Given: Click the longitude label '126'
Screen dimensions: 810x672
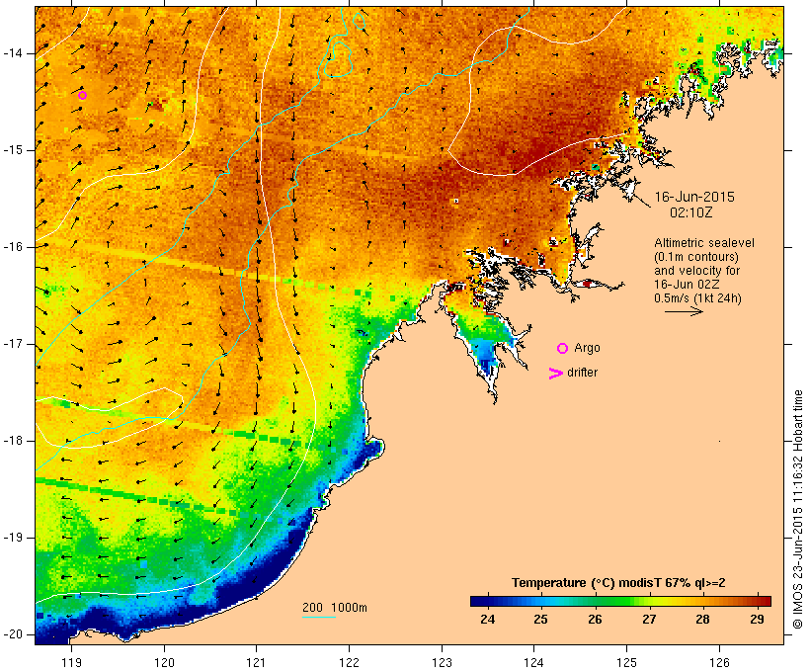Looking at the screenshot, I should coord(719,662).
